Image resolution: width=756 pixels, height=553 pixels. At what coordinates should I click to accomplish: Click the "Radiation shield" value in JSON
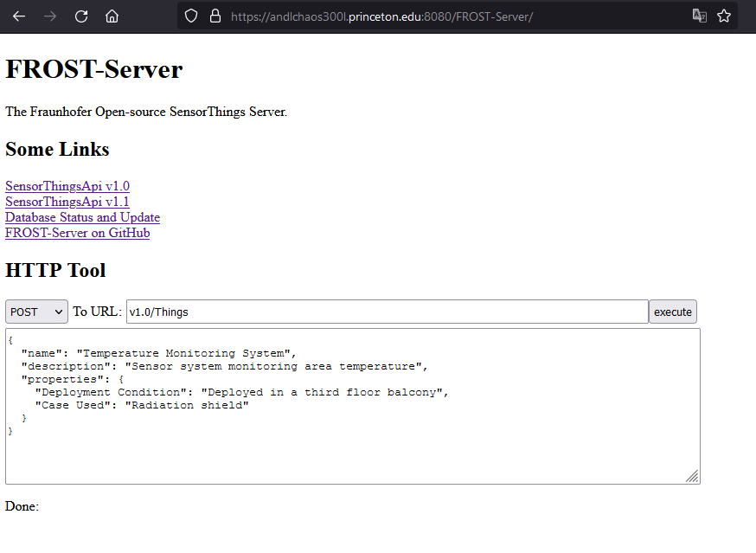click(187, 405)
